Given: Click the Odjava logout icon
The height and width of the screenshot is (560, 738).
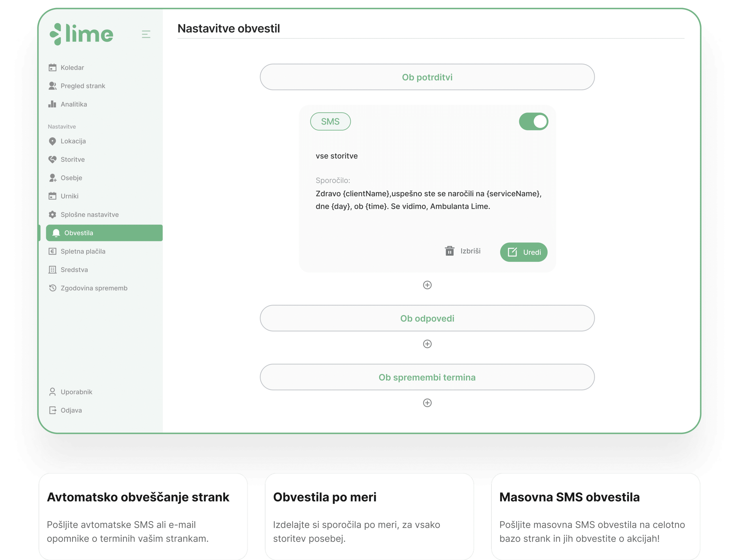Looking at the screenshot, I should pyautogui.click(x=52, y=410).
